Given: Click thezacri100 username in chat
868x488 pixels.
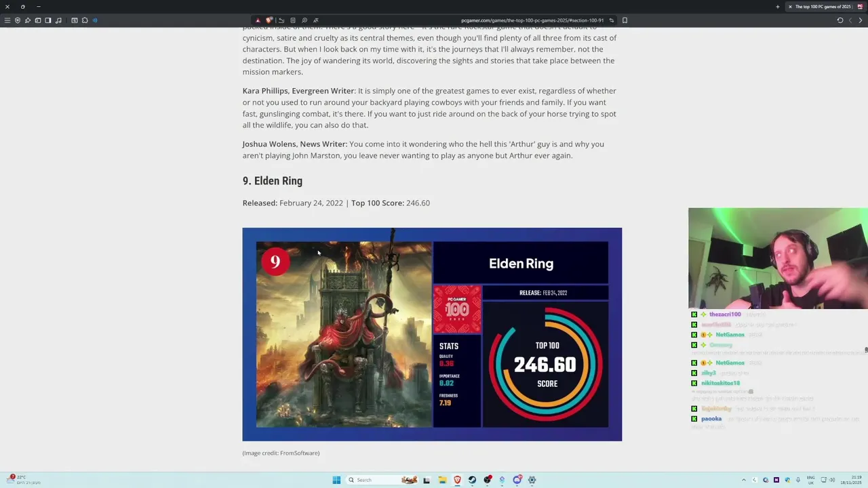Looking at the screenshot, I should coord(725,314).
